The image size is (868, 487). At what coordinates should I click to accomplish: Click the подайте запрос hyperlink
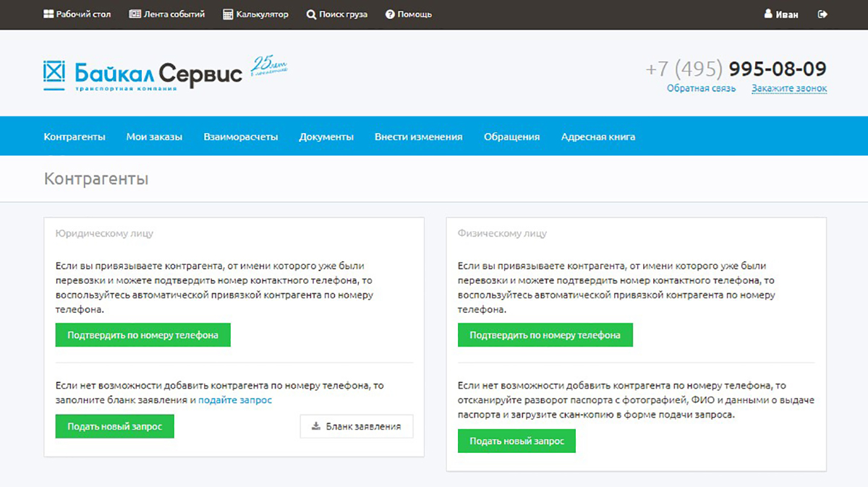[x=235, y=399]
